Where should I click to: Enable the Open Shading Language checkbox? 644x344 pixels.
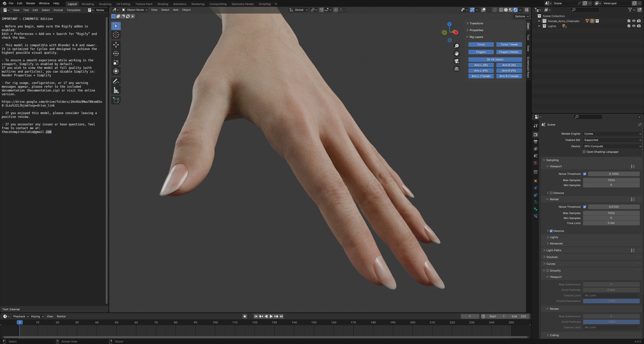pos(584,152)
